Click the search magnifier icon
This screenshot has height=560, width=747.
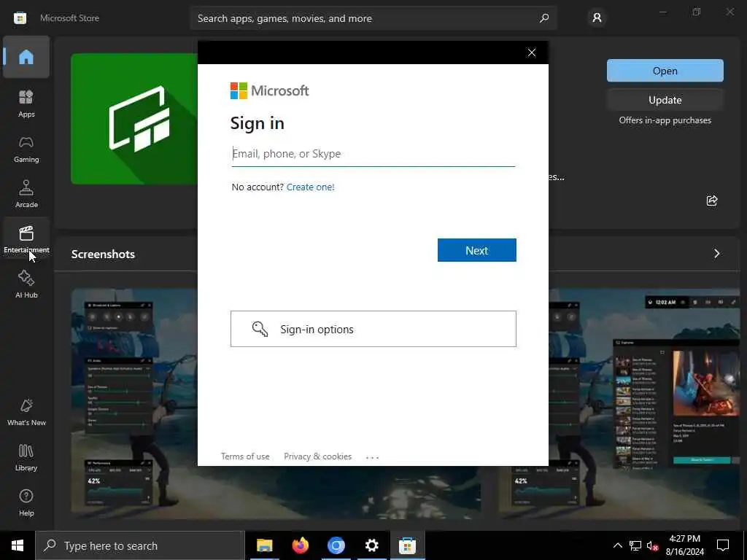point(544,18)
